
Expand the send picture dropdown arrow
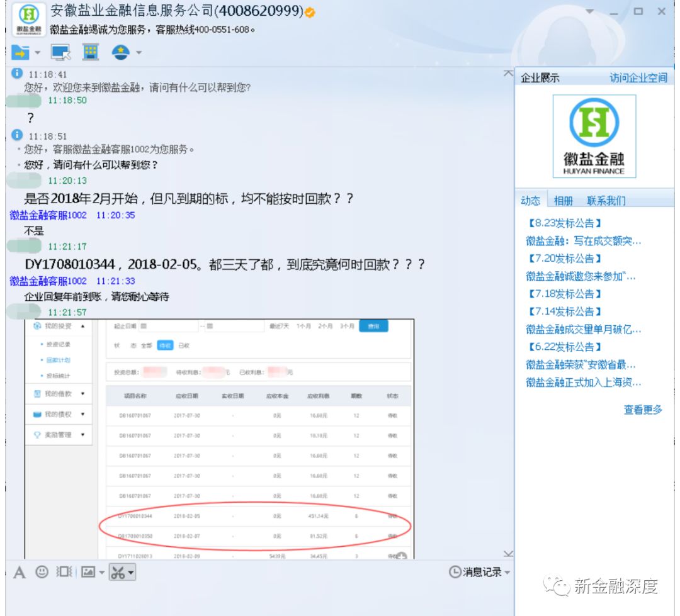click(x=101, y=573)
